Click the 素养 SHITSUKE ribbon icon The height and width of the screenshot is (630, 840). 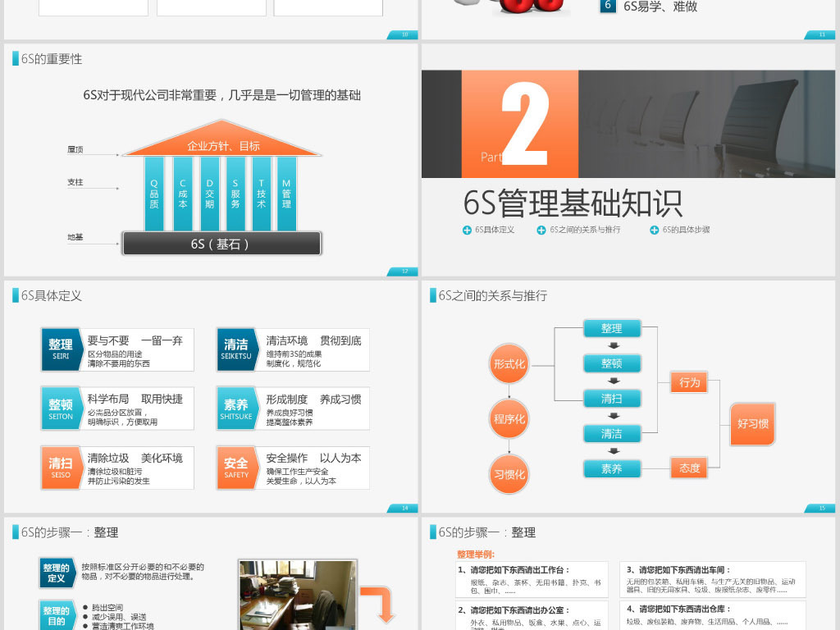pyautogui.click(x=237, y=408)
